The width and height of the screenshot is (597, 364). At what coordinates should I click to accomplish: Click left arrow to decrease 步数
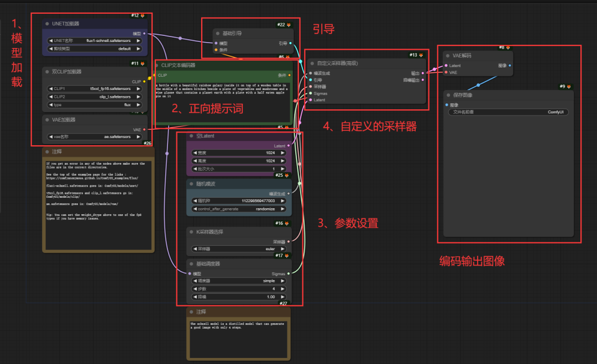[195, 288]
